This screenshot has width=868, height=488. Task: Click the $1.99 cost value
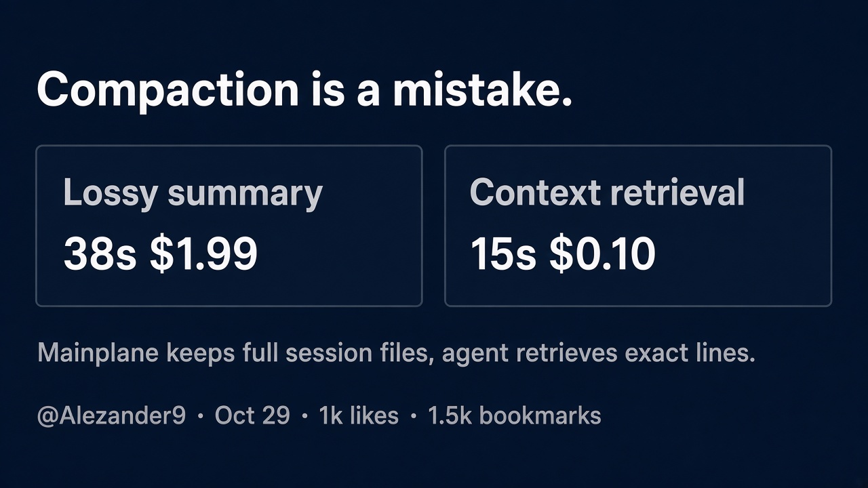[x=203, y=255]
